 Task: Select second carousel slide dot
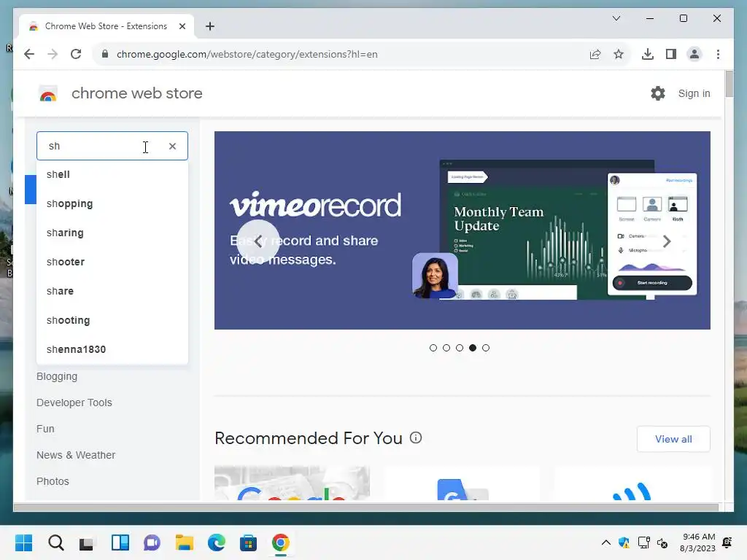(x=446, y=348)
